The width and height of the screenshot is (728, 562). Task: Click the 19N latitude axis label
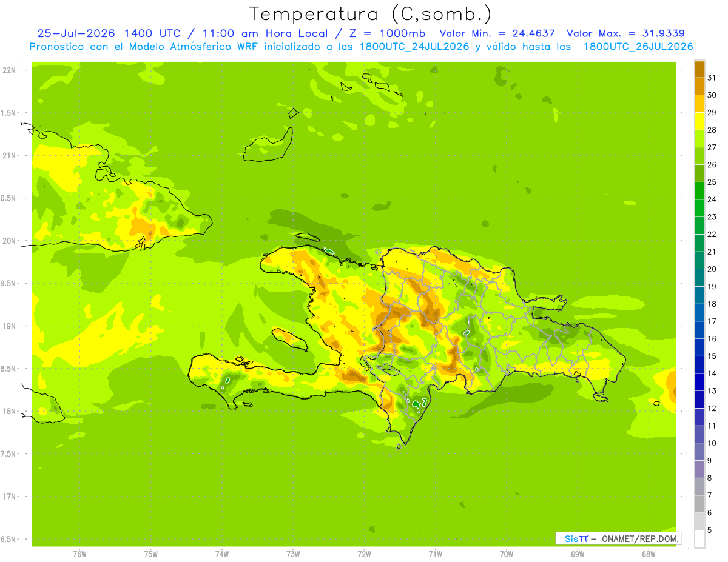9,326
